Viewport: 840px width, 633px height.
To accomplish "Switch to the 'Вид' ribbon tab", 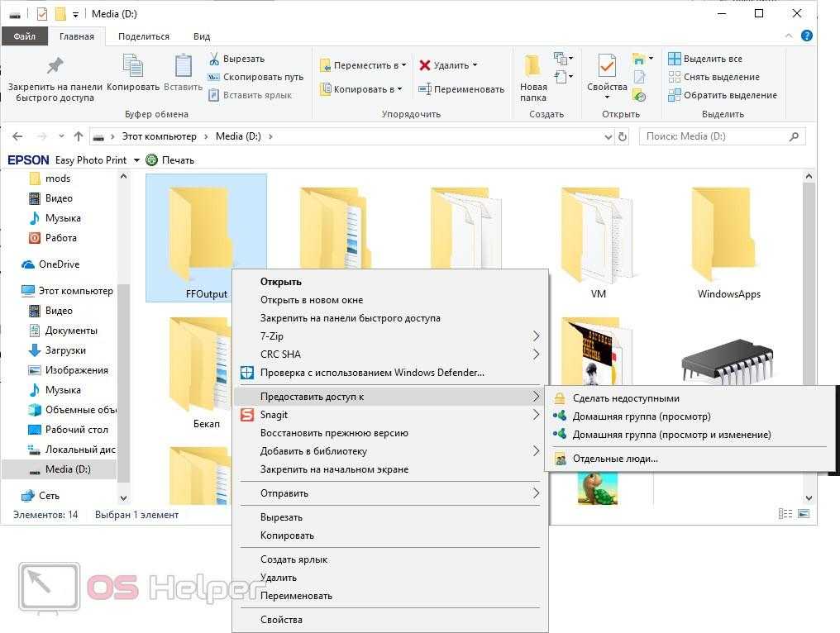I will (x=202, y=36).
